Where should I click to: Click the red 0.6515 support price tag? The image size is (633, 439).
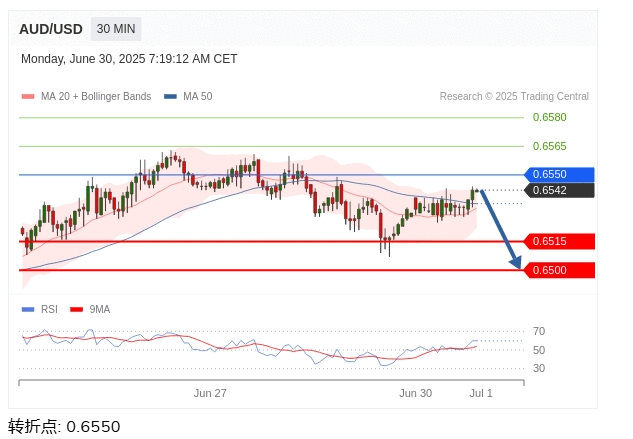tap(559, 242)
